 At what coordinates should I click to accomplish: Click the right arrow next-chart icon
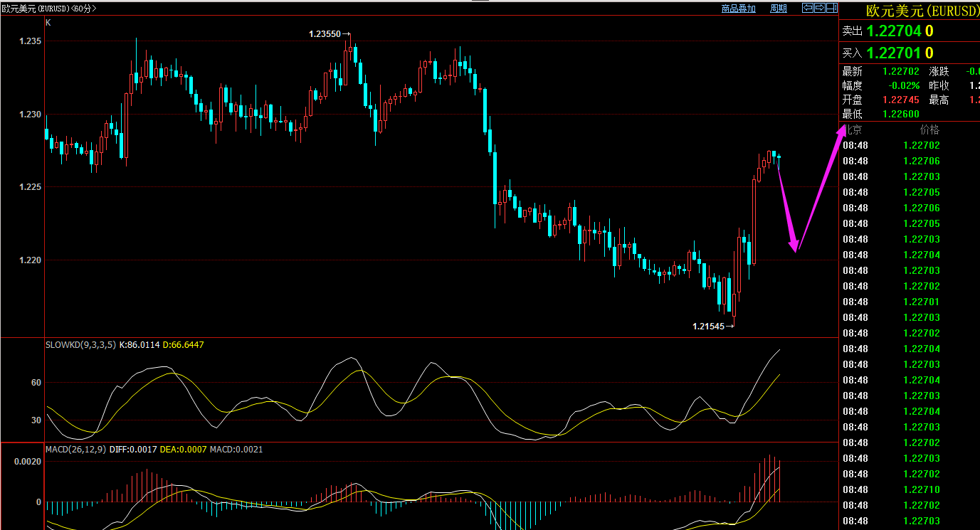[819, 8]
